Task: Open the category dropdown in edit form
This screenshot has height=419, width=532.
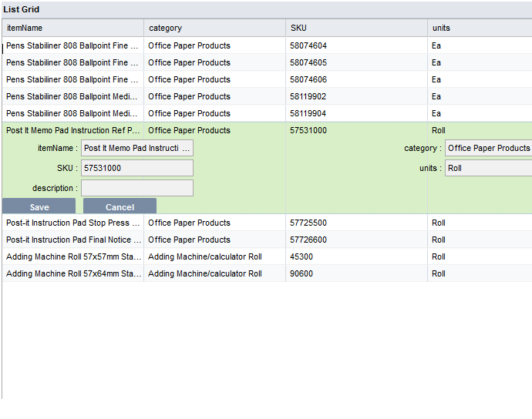Action: [488, 148]
